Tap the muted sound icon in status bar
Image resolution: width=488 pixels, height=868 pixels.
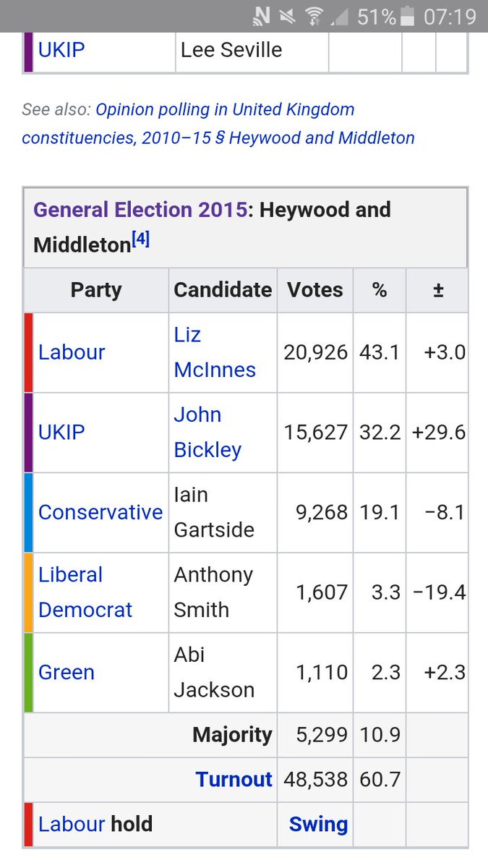[288, 16]
